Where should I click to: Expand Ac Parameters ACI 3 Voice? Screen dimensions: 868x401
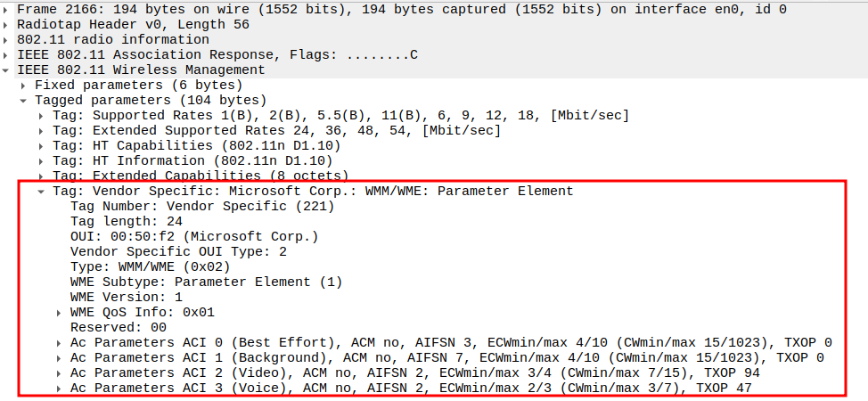tap(60, 389)
